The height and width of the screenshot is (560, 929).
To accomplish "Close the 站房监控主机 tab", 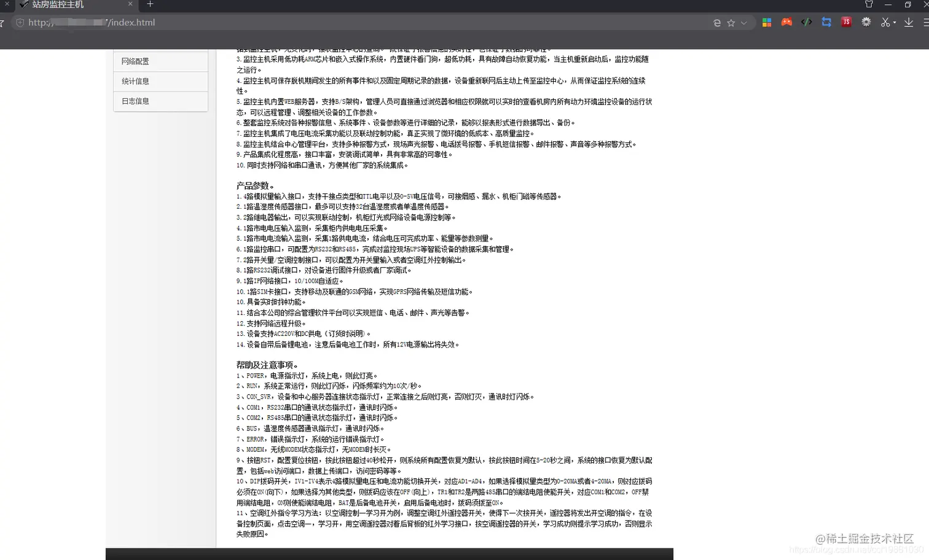I will pyautogui.click(x=130, y=4).
